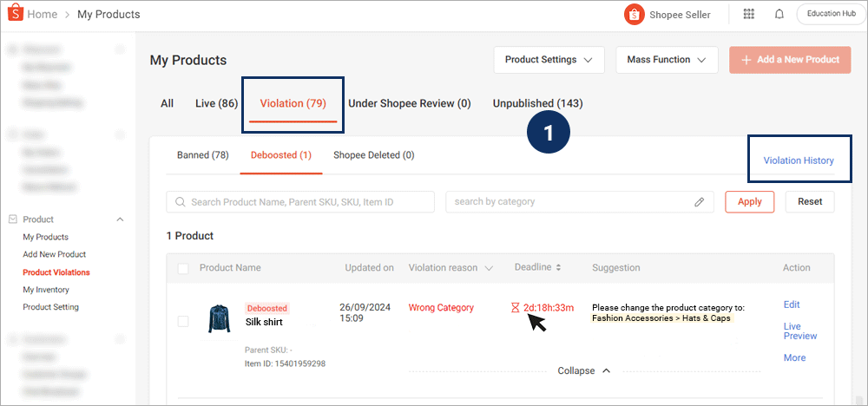Click My Products in the breadcrumb
868x406 pixels.
point(108,15)
